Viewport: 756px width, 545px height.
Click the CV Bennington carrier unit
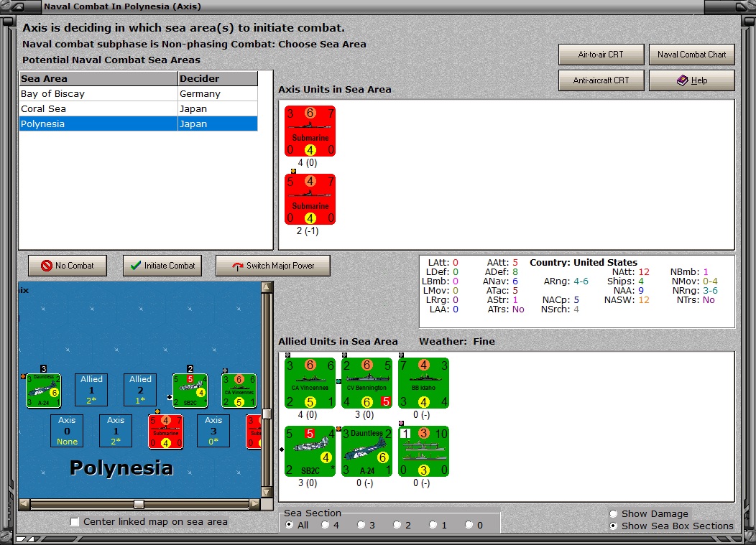[x=367, y=383]
